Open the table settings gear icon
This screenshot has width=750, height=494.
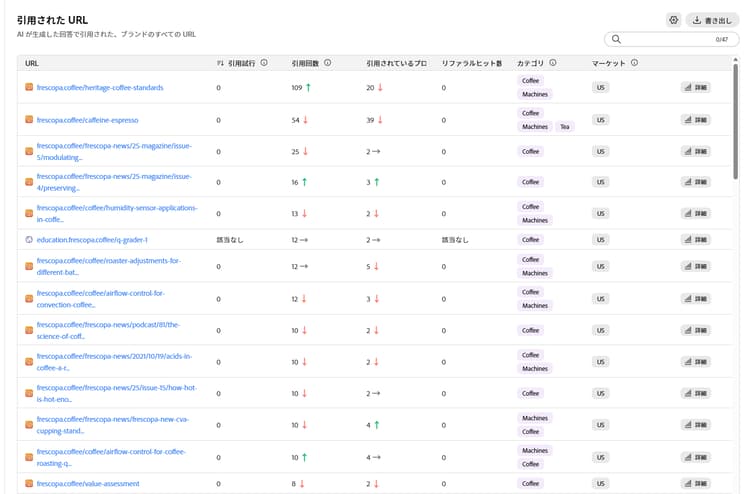pos(673,20)
